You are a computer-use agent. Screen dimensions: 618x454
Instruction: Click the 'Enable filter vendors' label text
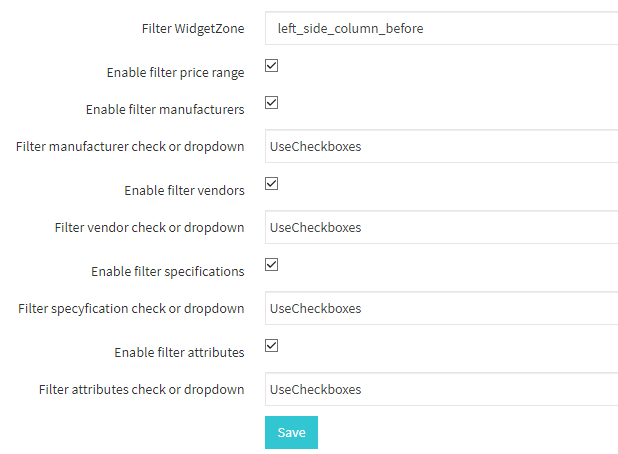[x=184, y=190]
